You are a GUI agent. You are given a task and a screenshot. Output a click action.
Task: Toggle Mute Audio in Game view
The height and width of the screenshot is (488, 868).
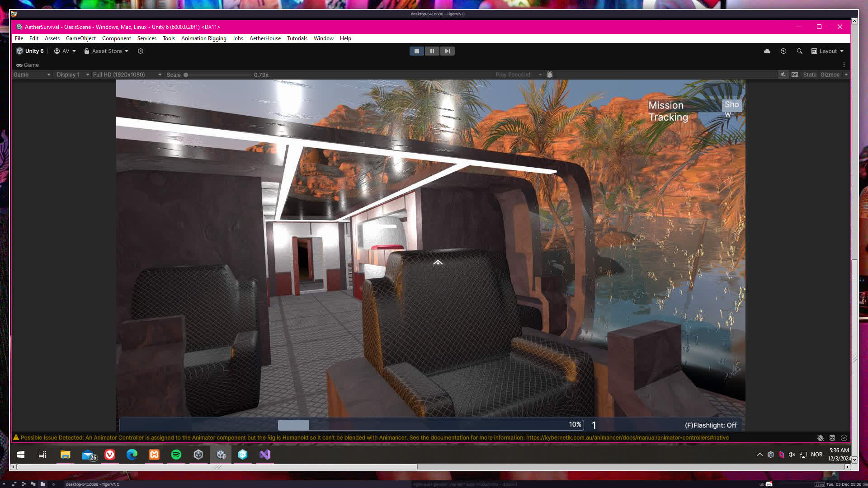click(783, 75)
